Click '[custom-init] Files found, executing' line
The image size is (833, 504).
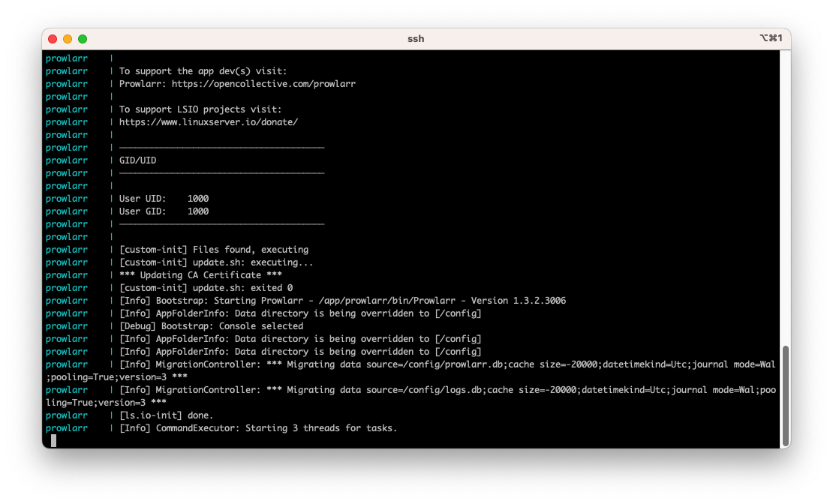(214, 250)
